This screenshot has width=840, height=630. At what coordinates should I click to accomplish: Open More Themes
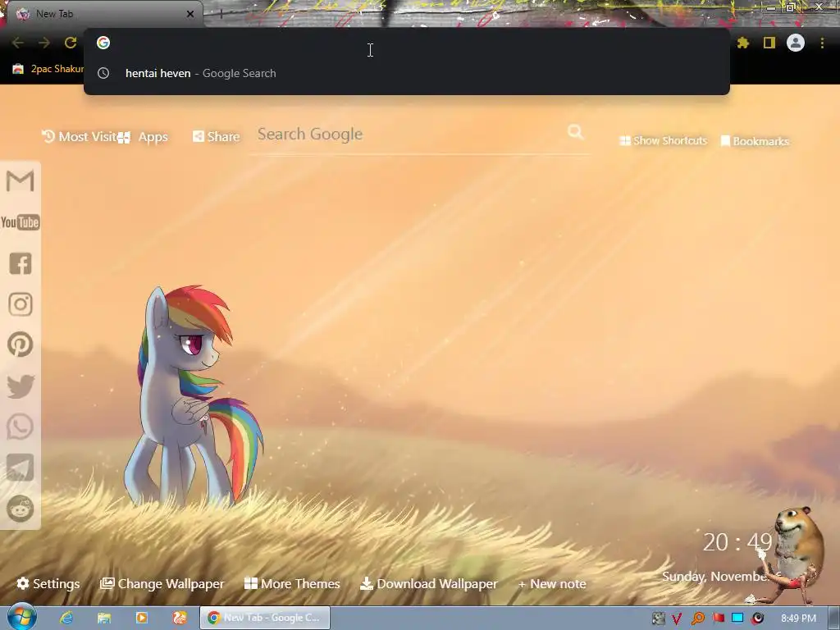click(x=292, y=583)
